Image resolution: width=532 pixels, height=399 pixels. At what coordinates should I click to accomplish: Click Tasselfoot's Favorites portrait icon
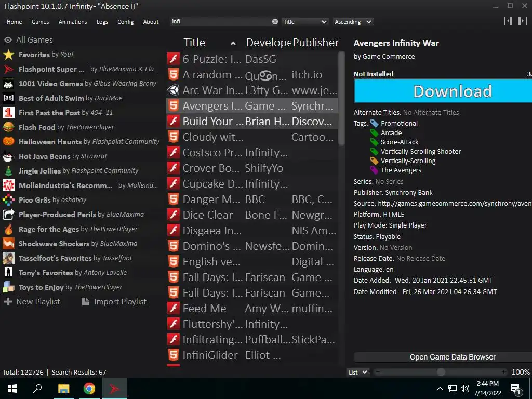tap(8, 258)
